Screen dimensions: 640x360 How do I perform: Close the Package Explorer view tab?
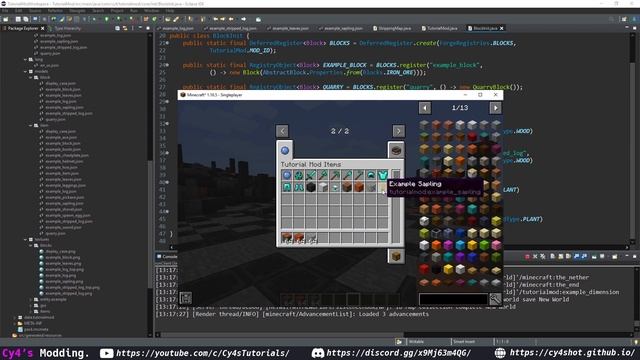point(42,28)
